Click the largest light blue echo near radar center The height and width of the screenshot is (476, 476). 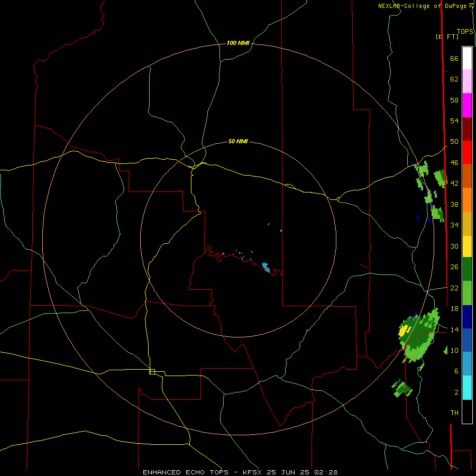pos(266,267)
